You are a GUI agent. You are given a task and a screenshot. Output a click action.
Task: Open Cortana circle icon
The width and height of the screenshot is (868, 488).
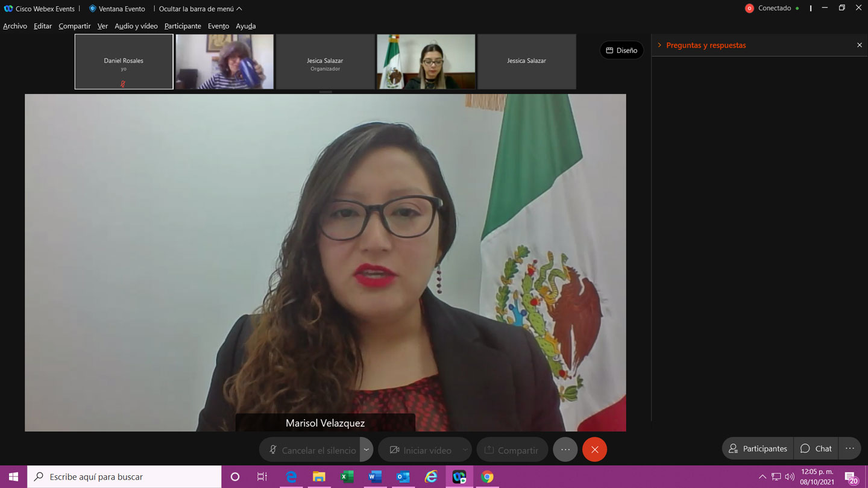[235, 477]
